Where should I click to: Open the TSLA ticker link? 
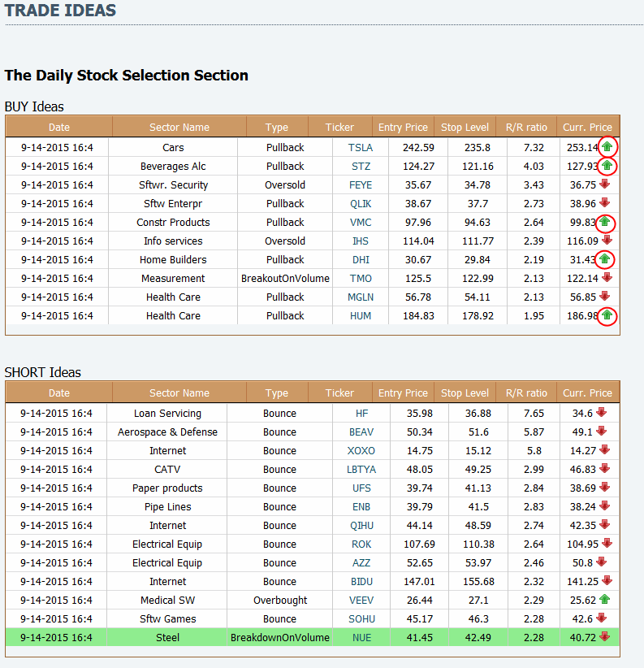pyautogui.click(x=361, y=147)
